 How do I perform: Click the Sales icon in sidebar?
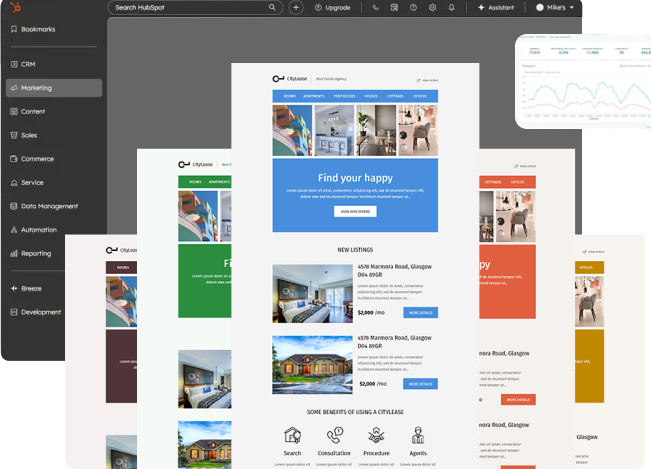14,135
